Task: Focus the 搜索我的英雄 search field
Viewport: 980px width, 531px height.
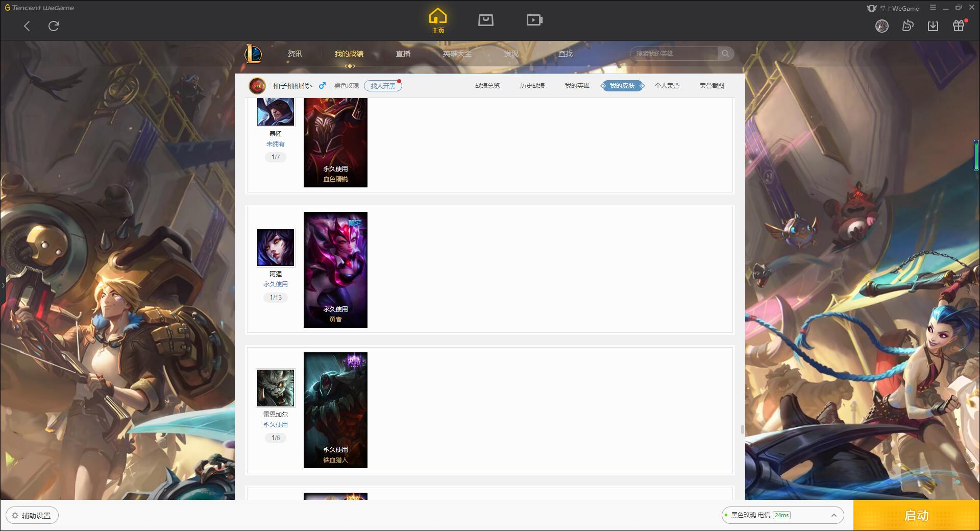Action: (x=675, y=54)
